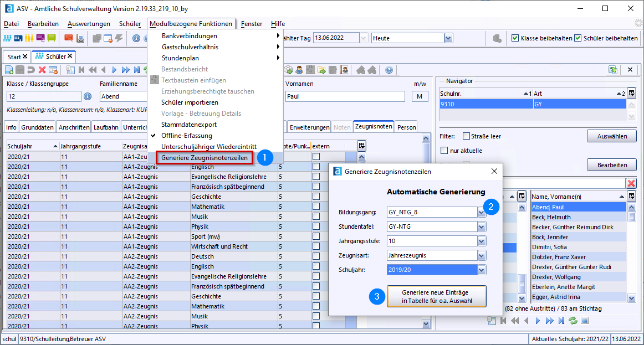The height and width of the screenshot is (345, 644).
Task: Click green refresh icon below student list
Action: 573,321
